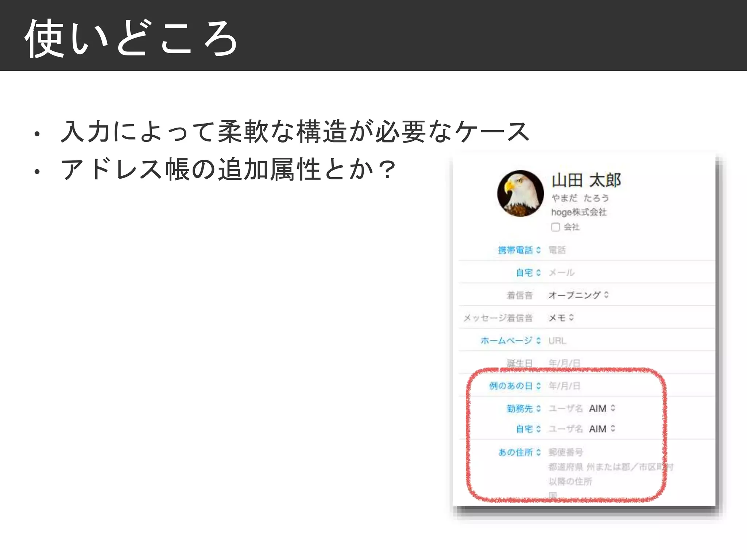Open the 自宅 instant message label dropdown

click(528, 429)
